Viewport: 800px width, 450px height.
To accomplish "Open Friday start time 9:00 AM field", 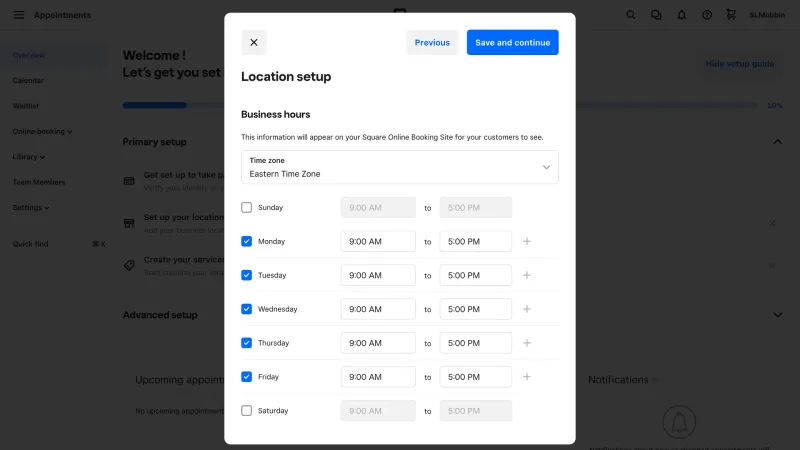I will 378,377.
